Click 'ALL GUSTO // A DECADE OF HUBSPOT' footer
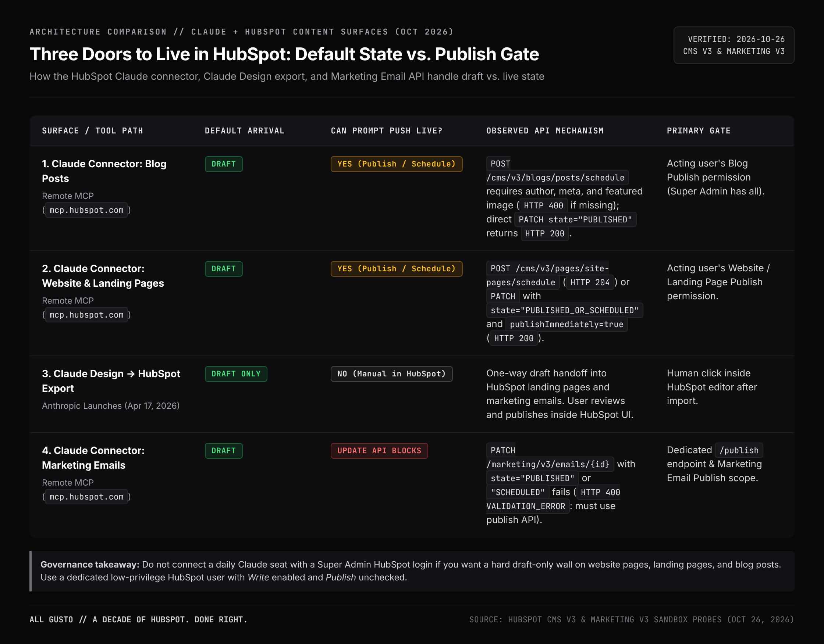Viewport: 824px width, 644px height. pos(138,620)
